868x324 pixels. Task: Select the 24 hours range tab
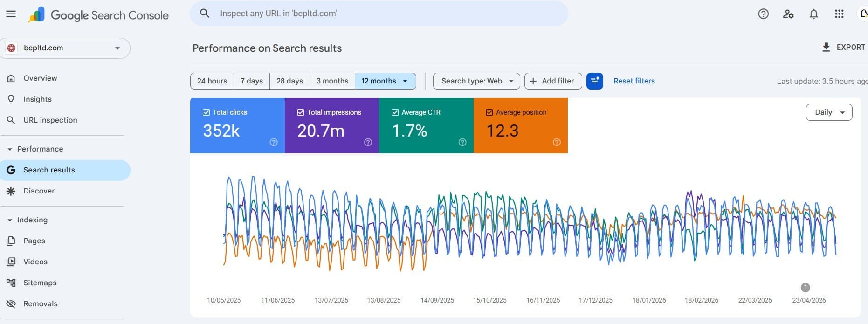pos(212,81)
